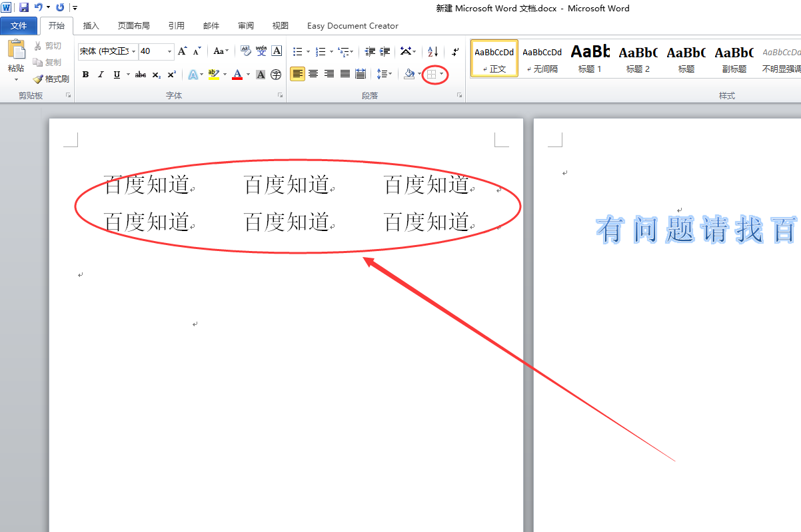Click the clear formatting eraser icon
Viewport: 801px width, 532px height.
245,51
